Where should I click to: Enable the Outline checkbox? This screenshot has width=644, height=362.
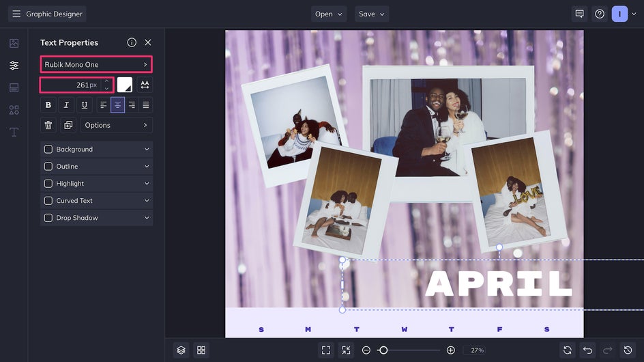[x=48, y=167]
